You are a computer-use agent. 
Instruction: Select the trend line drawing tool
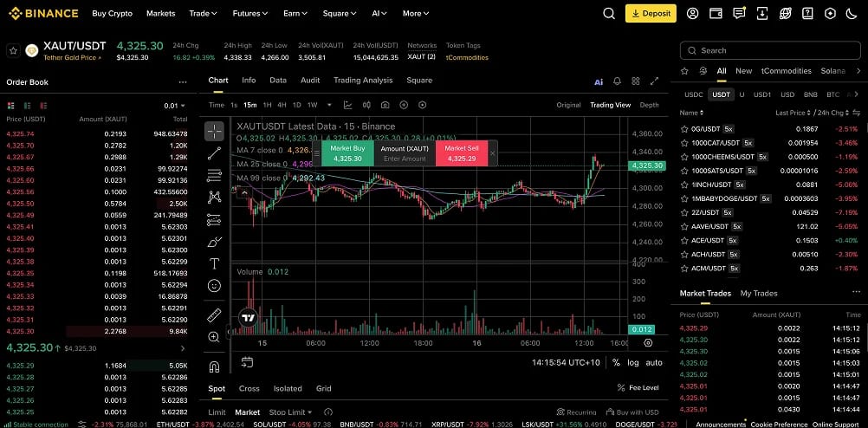coord(214,153)
